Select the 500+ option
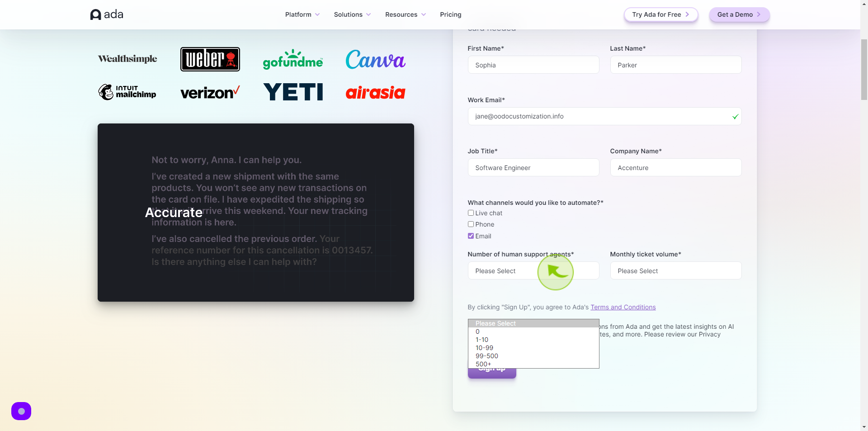The width and height of the screenshot is (868, 431). 533,364
